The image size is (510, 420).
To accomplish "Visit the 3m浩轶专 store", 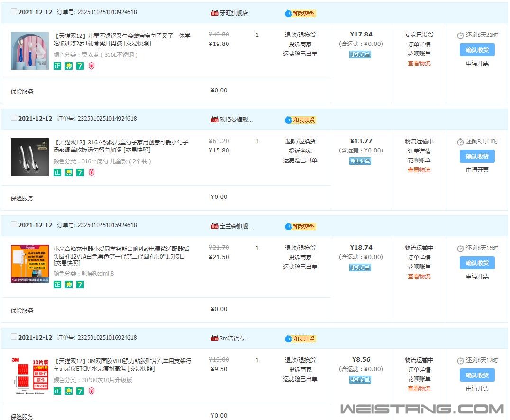I will pyautogui.click(x=234, y=339).
